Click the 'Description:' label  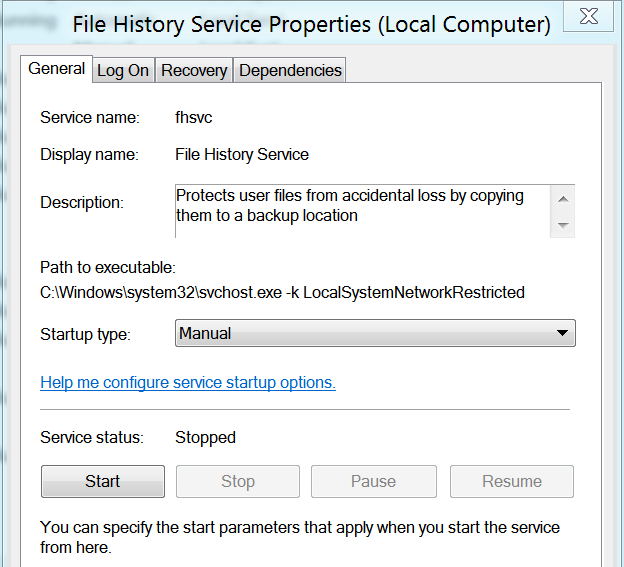point(82,203)
